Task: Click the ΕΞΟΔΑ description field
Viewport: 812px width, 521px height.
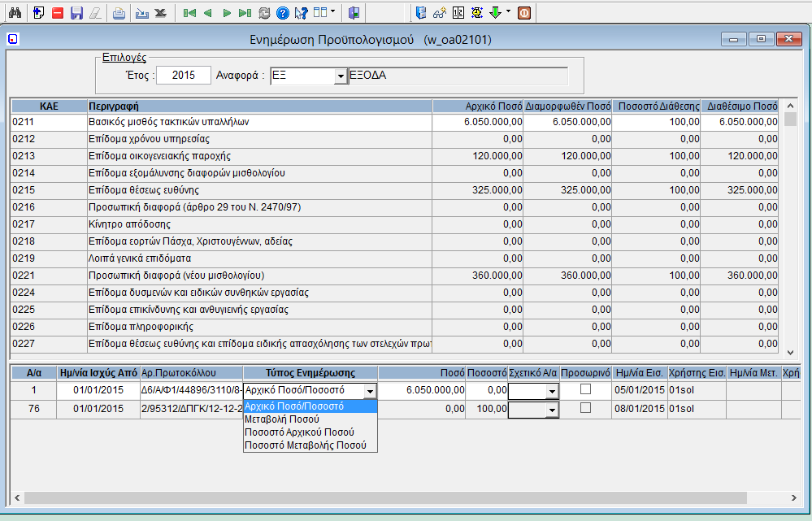Action: click(458, 76)
